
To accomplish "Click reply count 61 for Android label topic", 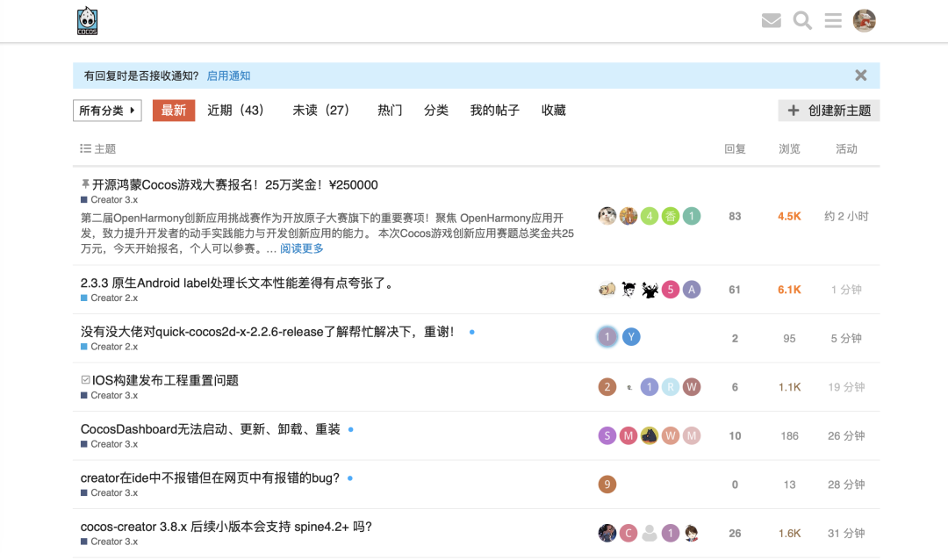I will click(x=735, y=290).
